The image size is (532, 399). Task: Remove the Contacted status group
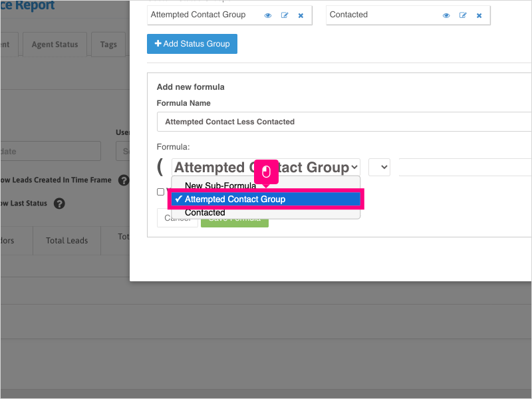[x=479, y=15]
